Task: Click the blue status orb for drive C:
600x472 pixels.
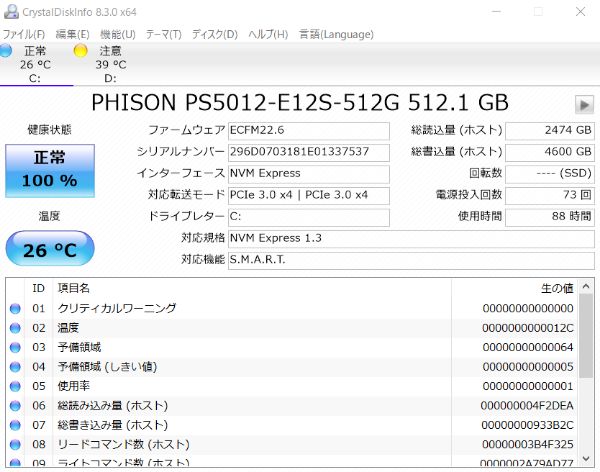Action: click(5, 51)
